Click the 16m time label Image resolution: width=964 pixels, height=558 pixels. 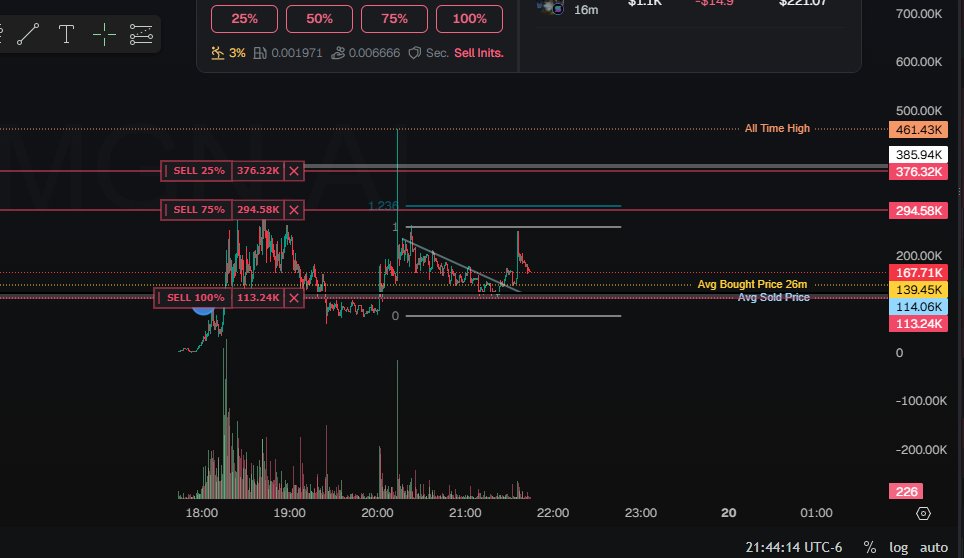tap(586, 10)
